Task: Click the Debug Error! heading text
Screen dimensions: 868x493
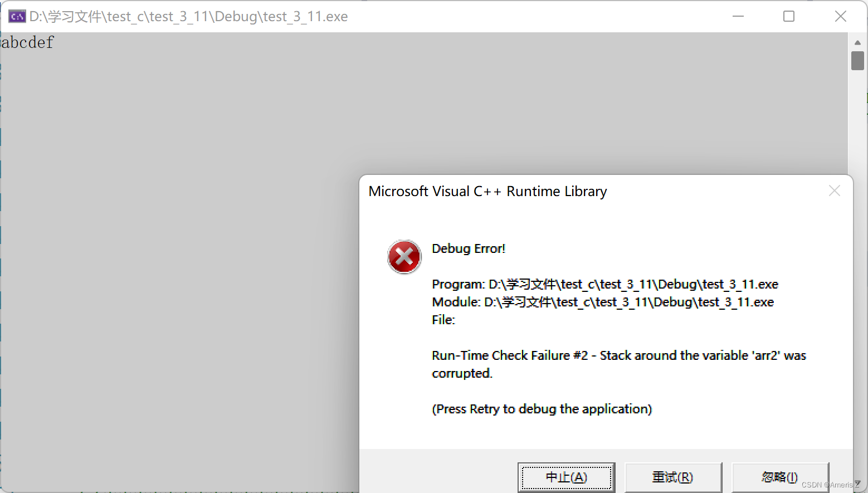Action: [469, 248]
